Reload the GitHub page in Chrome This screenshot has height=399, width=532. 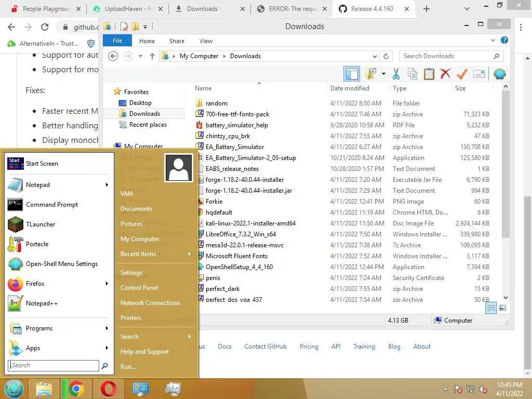pos(45,27)
